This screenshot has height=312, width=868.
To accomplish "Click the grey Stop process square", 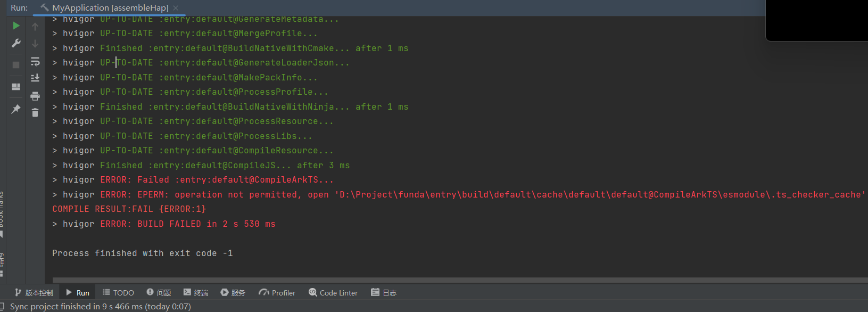I will (x=16, y=64).
